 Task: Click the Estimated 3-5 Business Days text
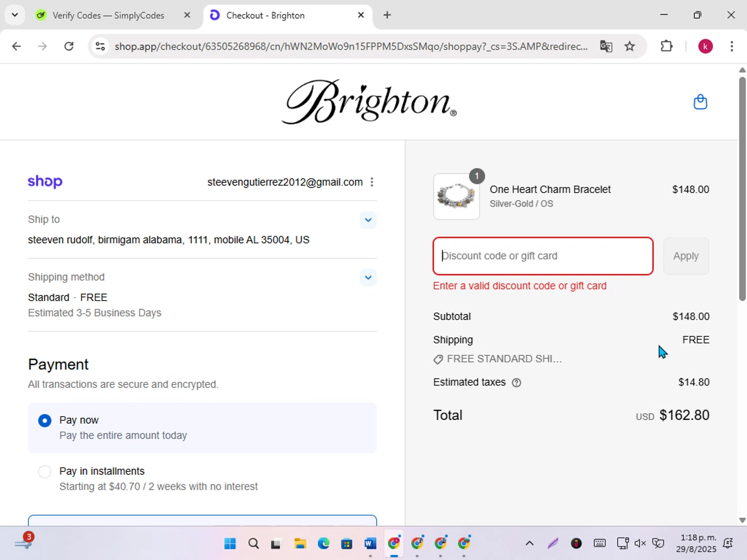point(95,313)
